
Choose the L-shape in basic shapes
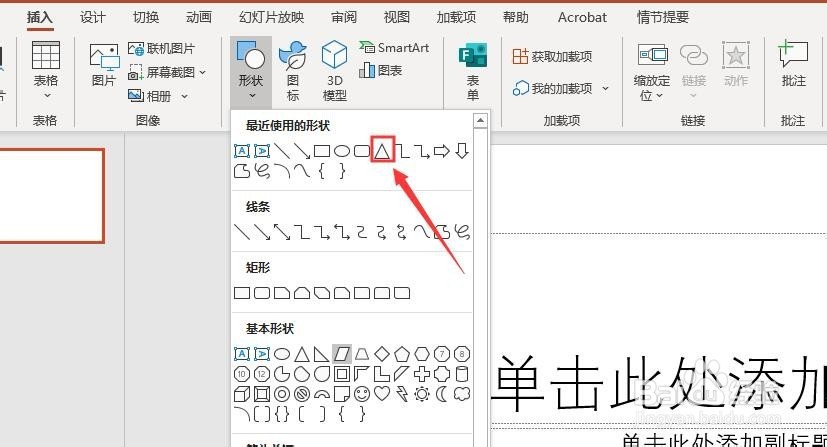click(x=382, y=374)
